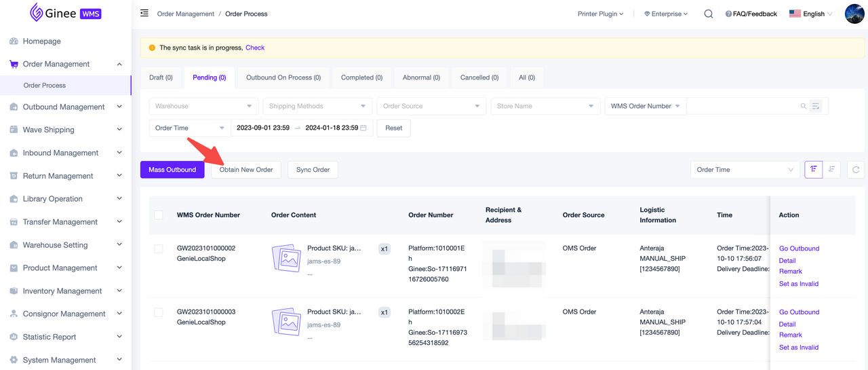Click the descending sort order icon

pyautogui.click(x=831, y=170)
